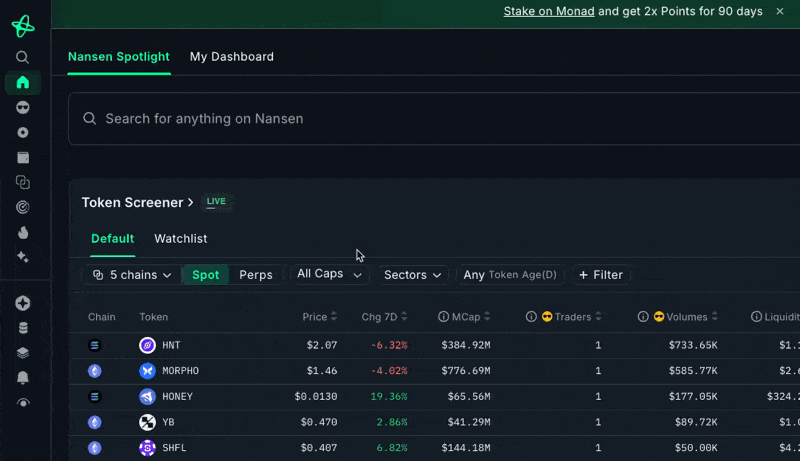Follow the Stake on Monad link

click(x=549, y=11)
